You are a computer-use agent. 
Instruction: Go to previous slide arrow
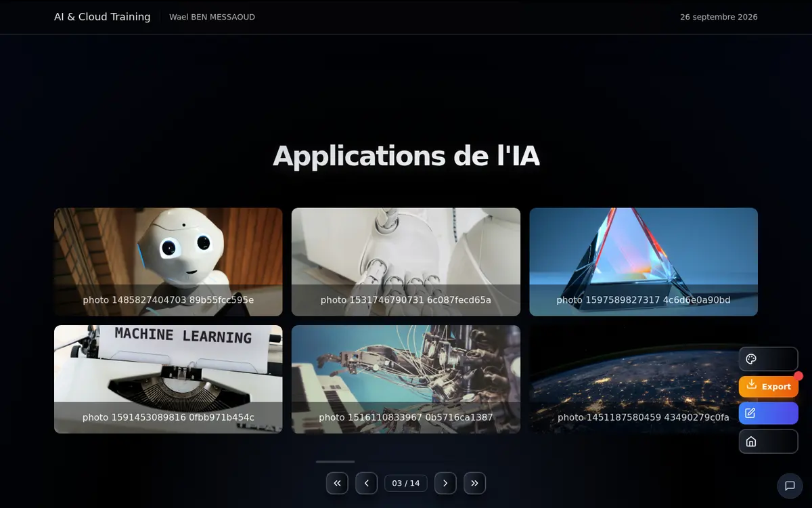tap(367, 483)
